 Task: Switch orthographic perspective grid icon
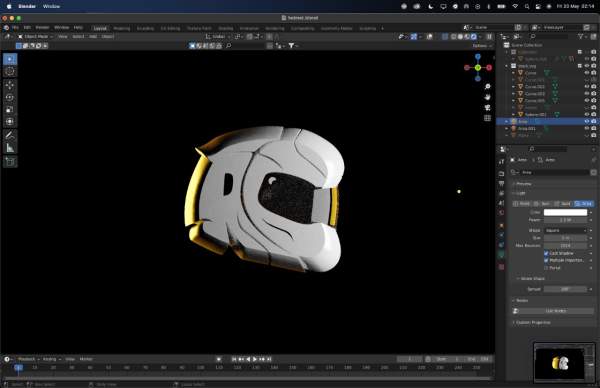(x=488, y=118)
